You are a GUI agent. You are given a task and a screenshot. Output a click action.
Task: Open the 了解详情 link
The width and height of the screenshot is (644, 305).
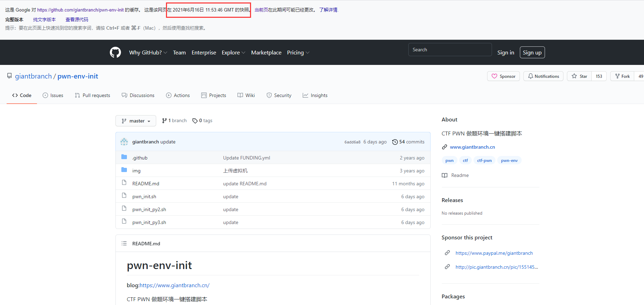(x=328, y=10)
